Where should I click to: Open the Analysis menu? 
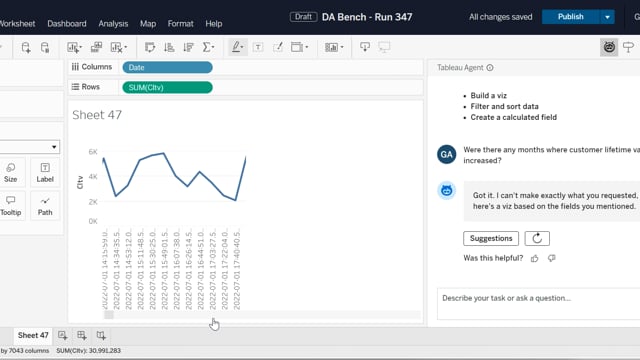click(x=113, y=24)
